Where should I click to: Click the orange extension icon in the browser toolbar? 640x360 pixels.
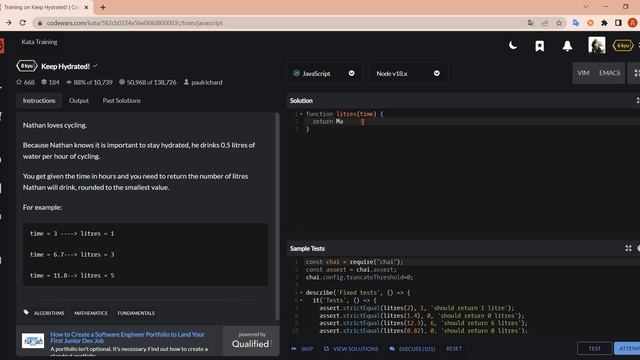click(590, 23)
